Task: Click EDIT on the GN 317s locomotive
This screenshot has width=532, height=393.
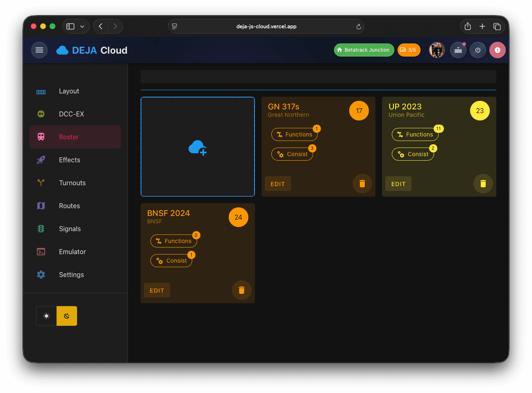Action: point(277,184)
